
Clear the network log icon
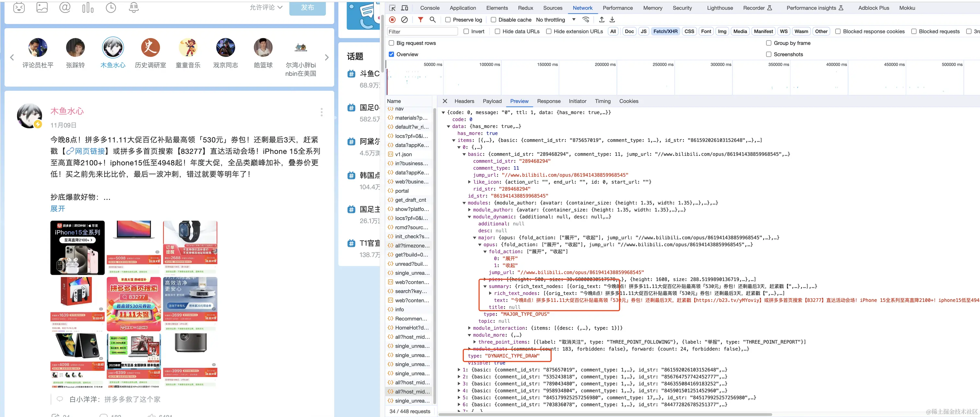pyautogui.click(x=404, y=20)
